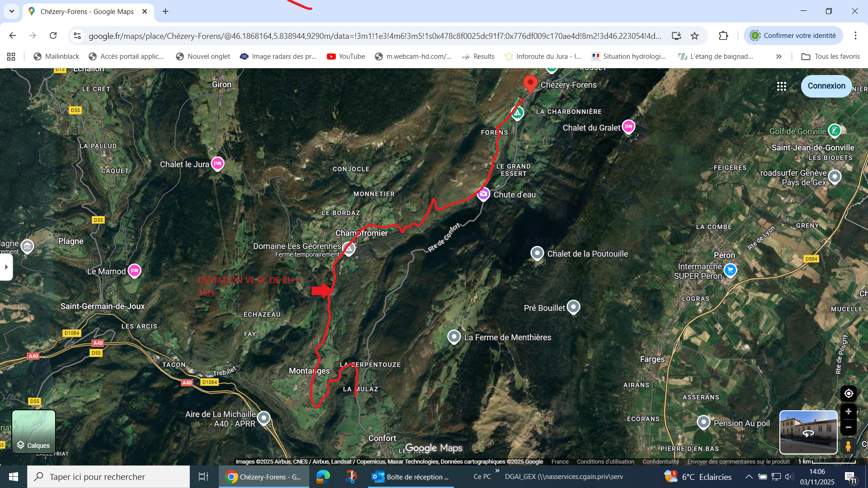This screenshot has width=868, height=488.
Task: Expand the collapsed side panel arrow
Action: pyautogui.click(x=6, y=267)
